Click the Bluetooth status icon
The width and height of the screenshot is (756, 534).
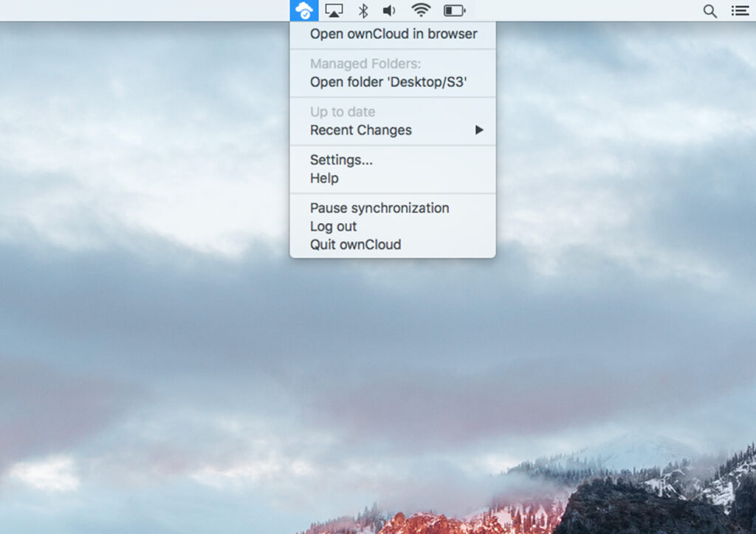tap(362, 10)
